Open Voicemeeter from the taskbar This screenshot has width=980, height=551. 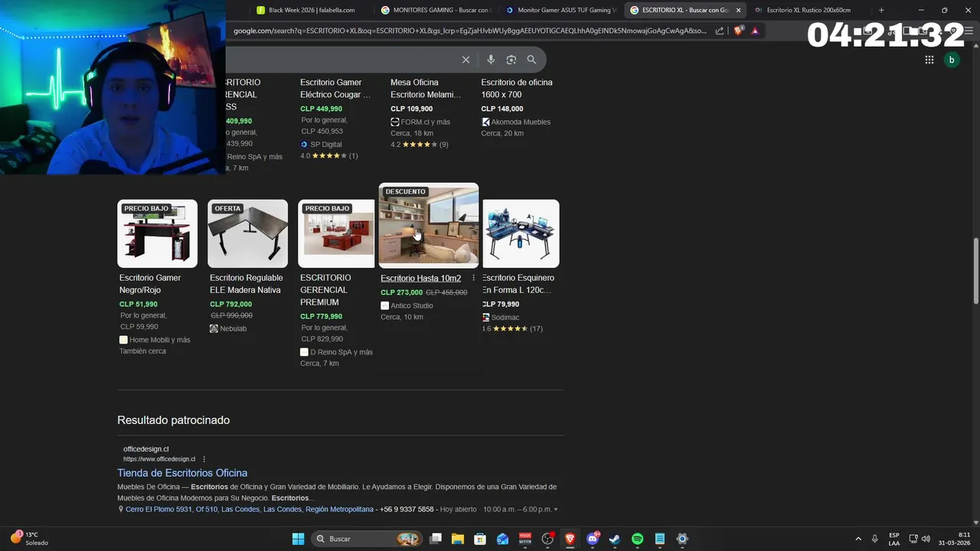pos(525,539)
